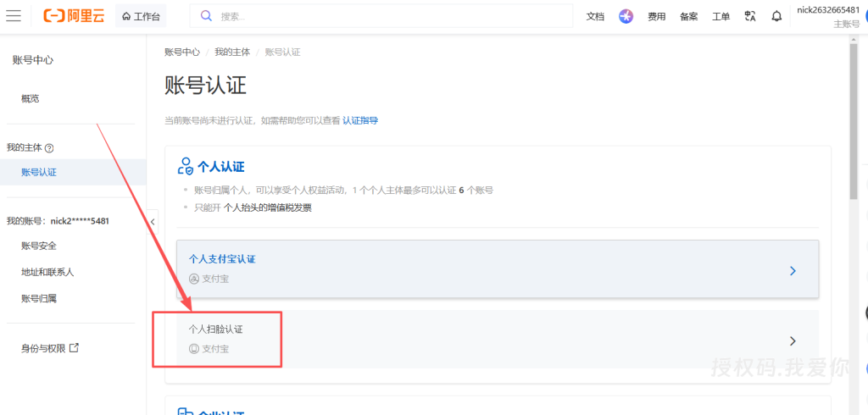Open the 文档 docs menu
The image size is (868, 415).
pyautogui.click(x=595, y=17)
